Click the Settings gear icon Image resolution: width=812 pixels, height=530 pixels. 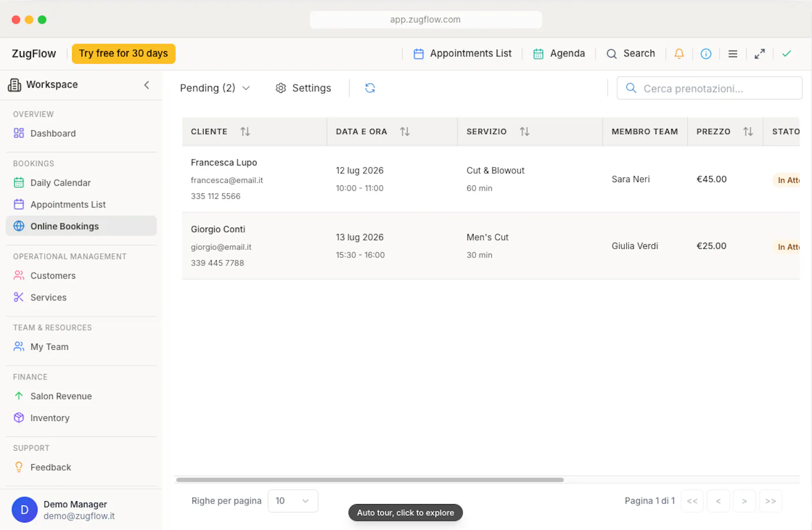tap(281, 88)
